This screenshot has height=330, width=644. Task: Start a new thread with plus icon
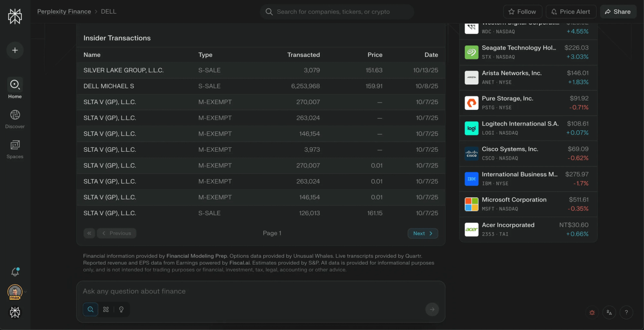(x=15, y=50)
